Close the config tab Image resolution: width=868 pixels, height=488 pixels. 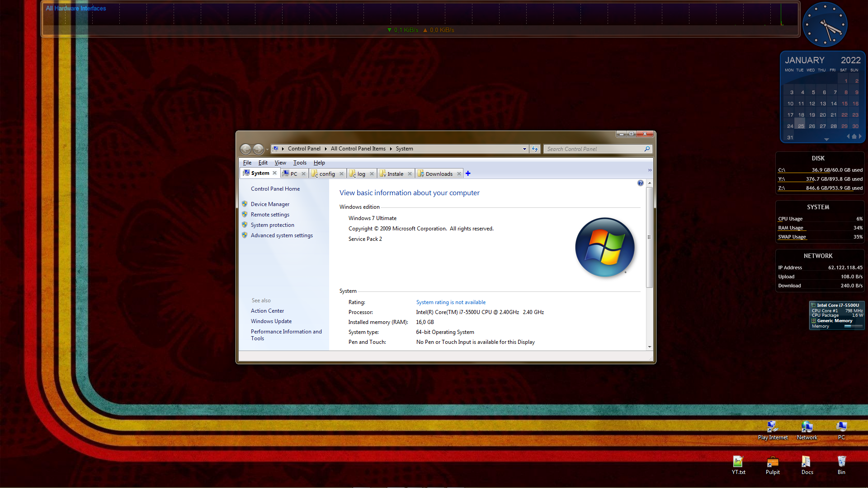point(341,174)
